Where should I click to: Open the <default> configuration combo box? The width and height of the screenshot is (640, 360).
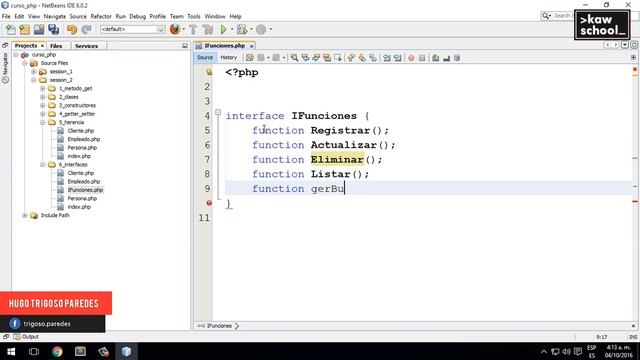[x=132, y=29]
